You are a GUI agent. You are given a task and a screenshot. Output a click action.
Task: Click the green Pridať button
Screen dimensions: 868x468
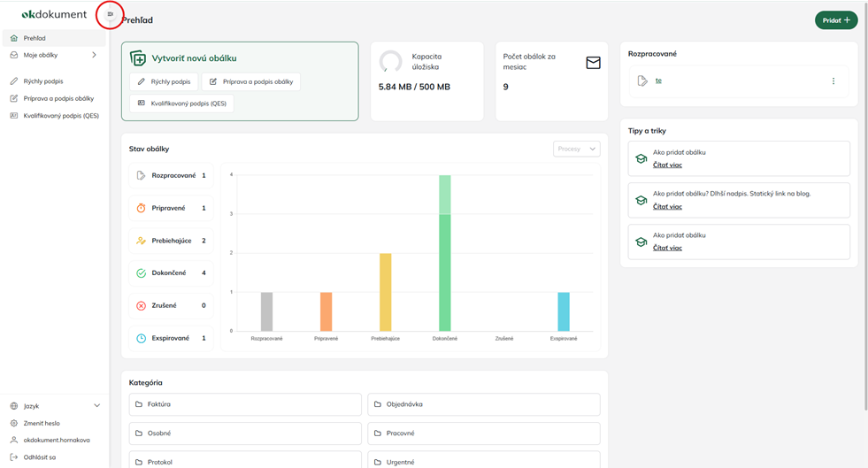(835, 20)
